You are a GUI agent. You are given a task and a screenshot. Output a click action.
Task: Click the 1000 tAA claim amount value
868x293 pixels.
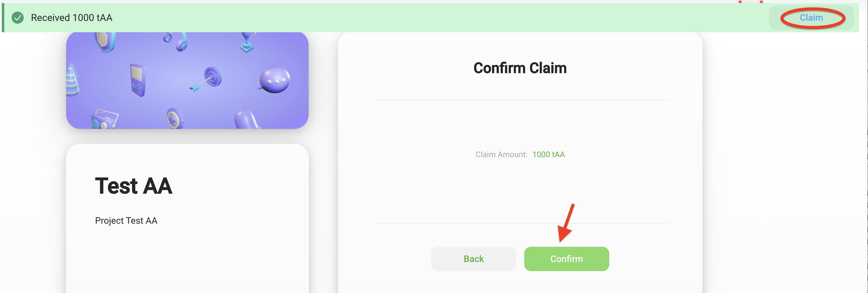click(x=548, y=154)
